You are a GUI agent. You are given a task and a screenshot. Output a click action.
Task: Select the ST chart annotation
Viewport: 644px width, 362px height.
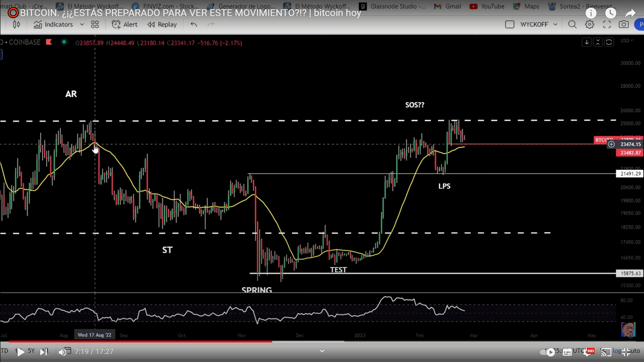pyautogui.click(x=167, y=250)
